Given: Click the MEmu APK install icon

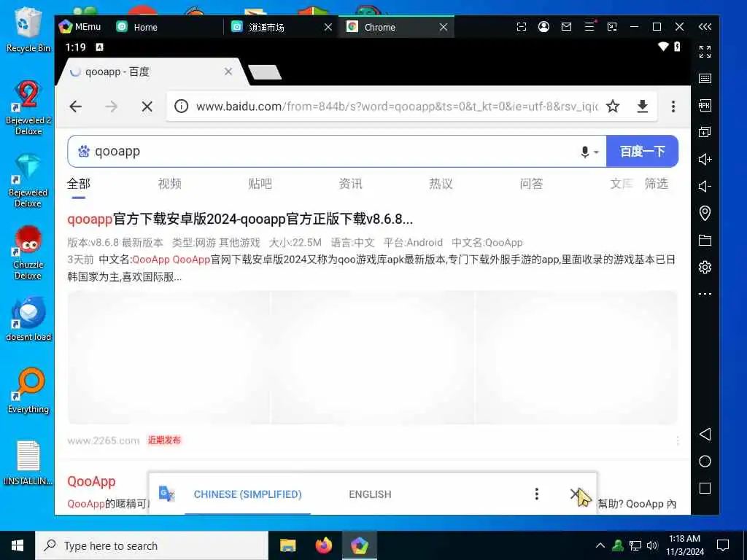Looking at the screenshot, I should click(x=705, y=105).
